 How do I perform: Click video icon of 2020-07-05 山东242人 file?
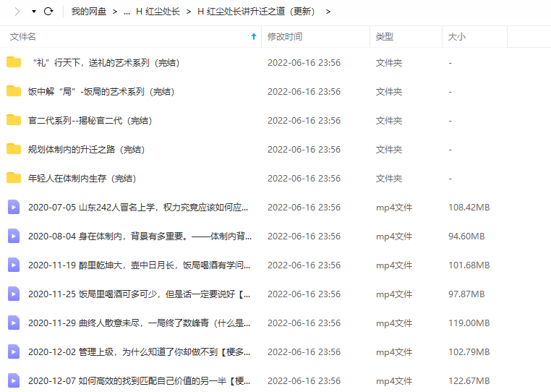(14, 207)
